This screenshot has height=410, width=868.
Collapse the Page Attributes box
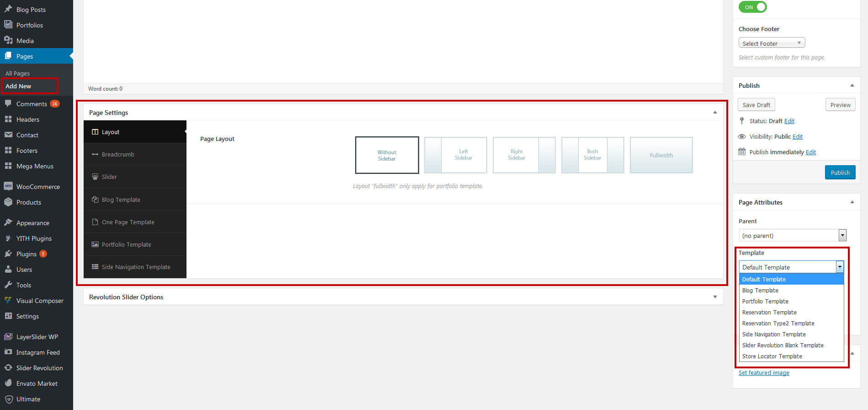point(852,202)
